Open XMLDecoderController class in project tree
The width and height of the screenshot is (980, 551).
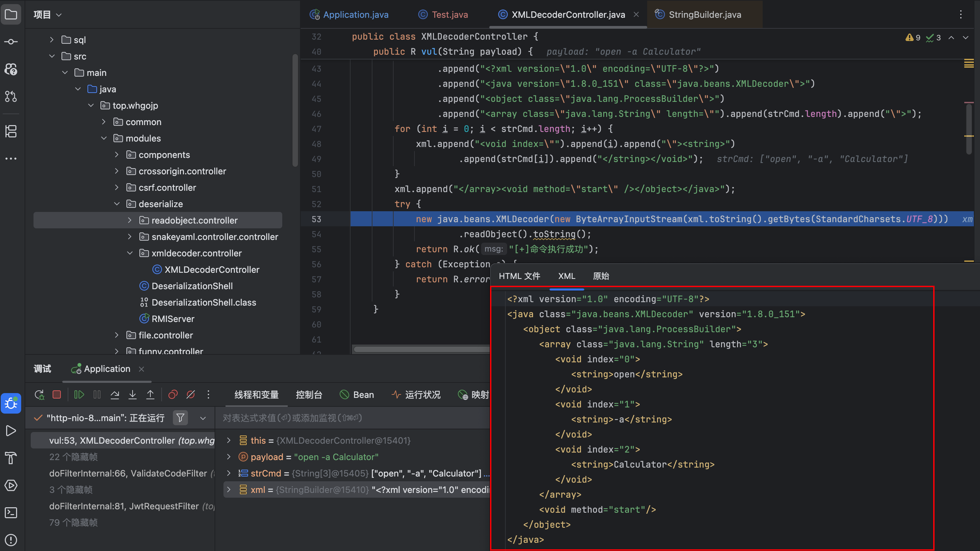(x=205, y=269)
